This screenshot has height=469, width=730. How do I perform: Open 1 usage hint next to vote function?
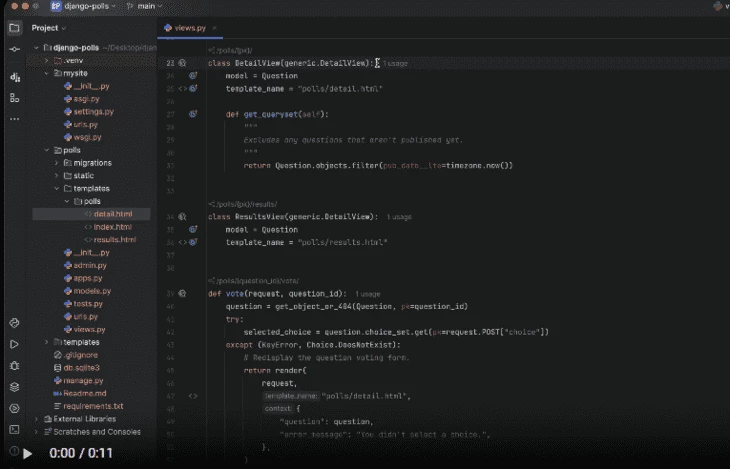pyautogui.click(x=368, y=294)
